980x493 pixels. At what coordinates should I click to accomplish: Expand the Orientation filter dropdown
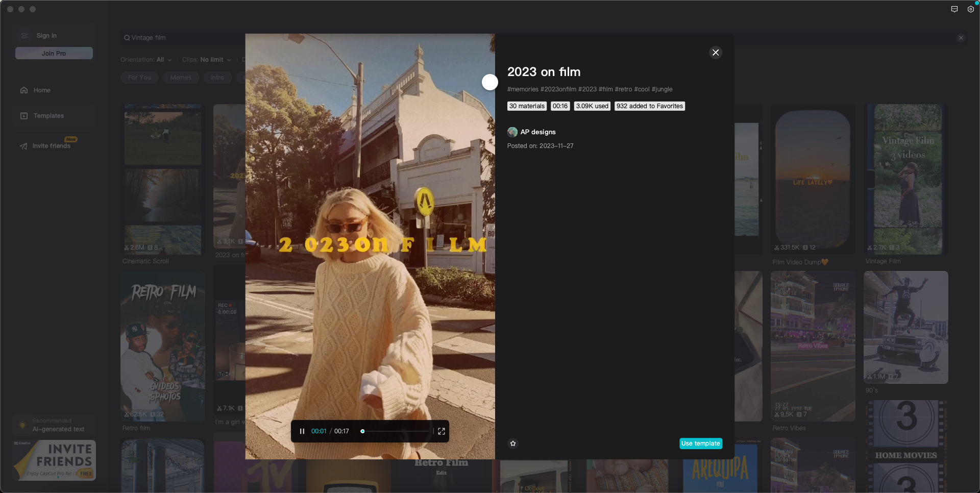point(146,60)
